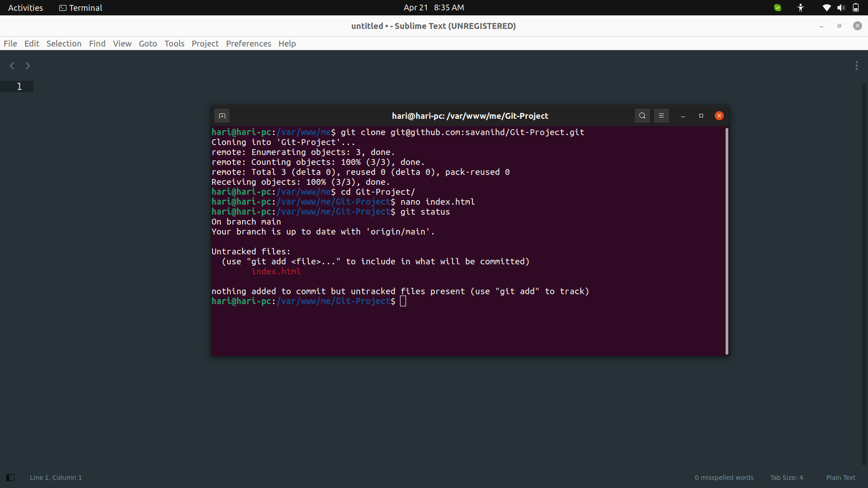The width and height of the screenshot is (868, 488).
Task: Go forward with the right arrow in Sublime
Action: click(x=28, y=66)
